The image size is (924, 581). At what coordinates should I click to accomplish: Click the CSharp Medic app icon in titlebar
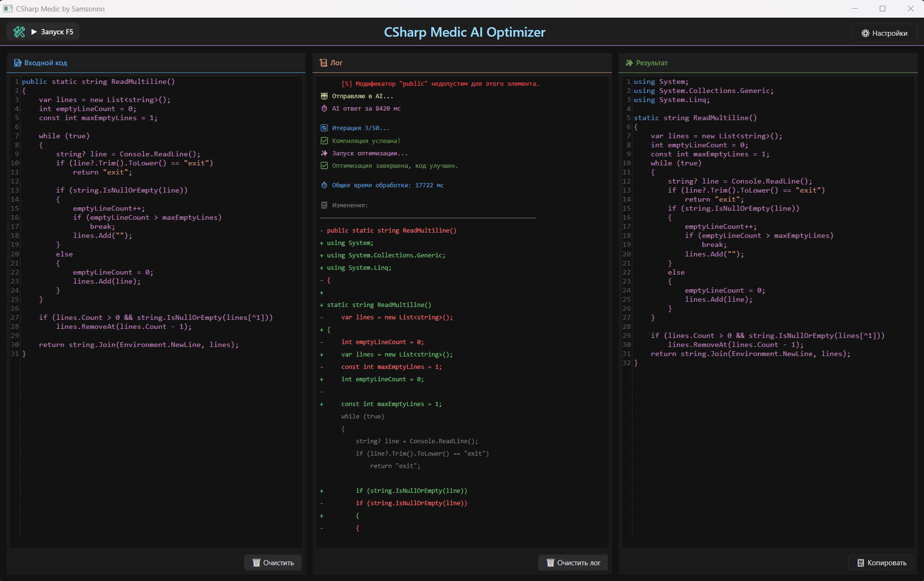[x=8, y=9]
